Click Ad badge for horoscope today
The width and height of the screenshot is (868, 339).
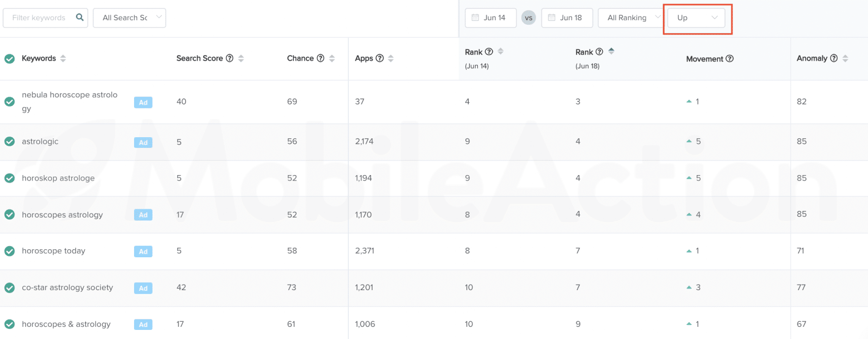coord(143,251)
